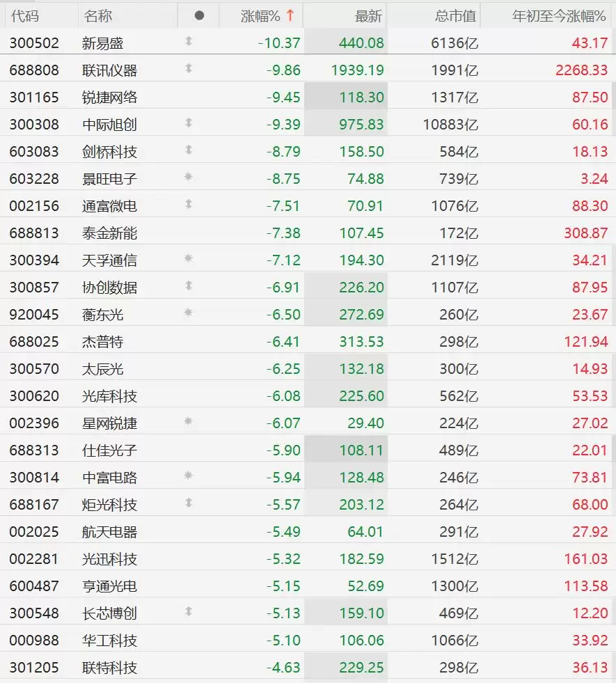Viewport: 616px width, 683px height.
Task: Open stock 亨通光电
Action: [109, 586]
